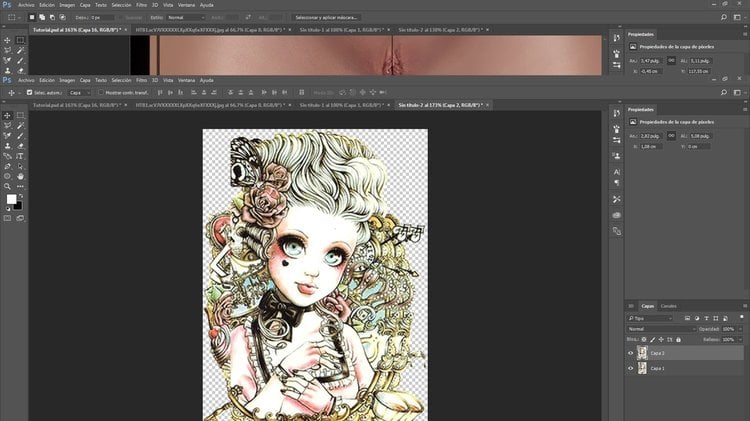Open the Capas panel options menu icon
The width and height of the screenshot is (750, 421).
tap(745, 306)
